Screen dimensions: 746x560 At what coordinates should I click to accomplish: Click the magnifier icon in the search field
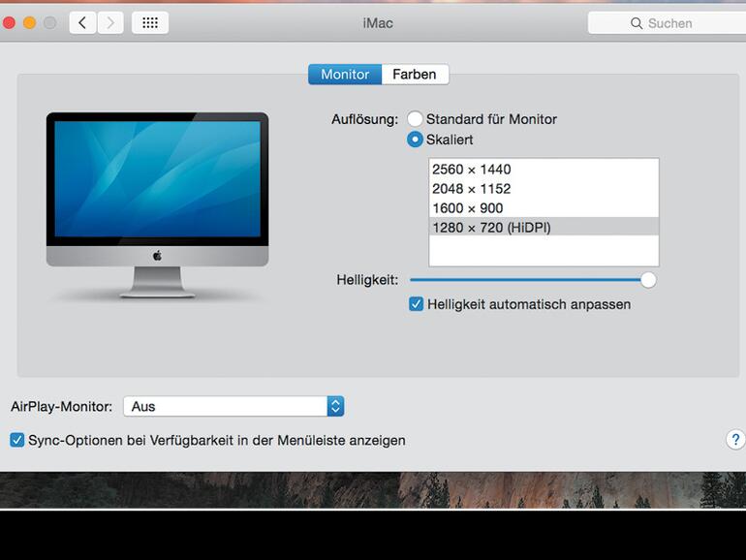(x=637, y=23)
